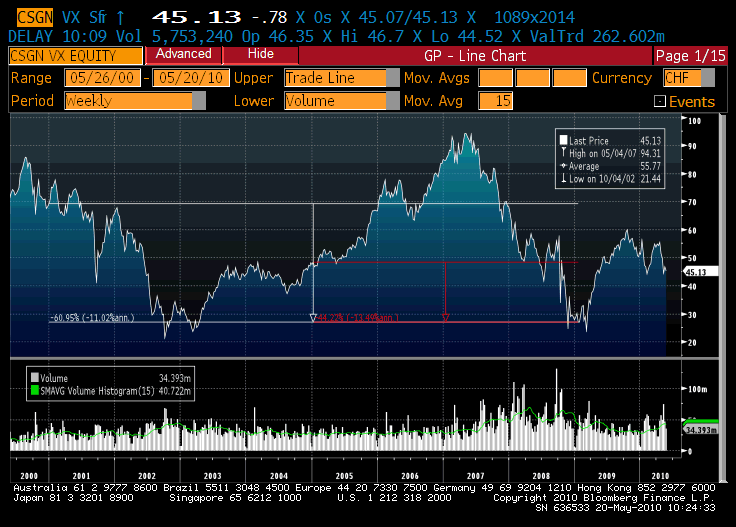This screenshot has height=527, width=736.
Task: Click the 100m label on volume axis
Action: pos(698,389)
